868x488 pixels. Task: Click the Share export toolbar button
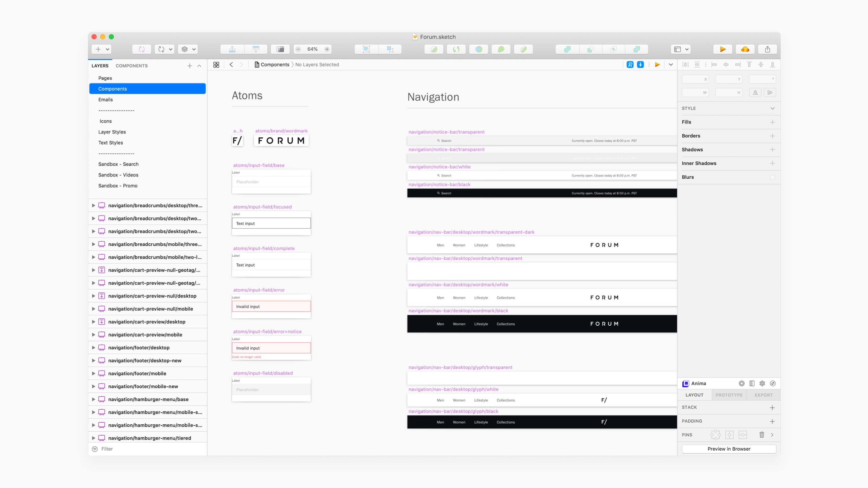click(767, 49)
